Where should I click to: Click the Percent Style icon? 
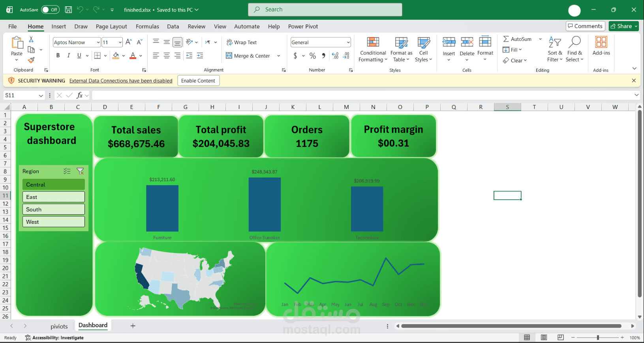(313, 56)
